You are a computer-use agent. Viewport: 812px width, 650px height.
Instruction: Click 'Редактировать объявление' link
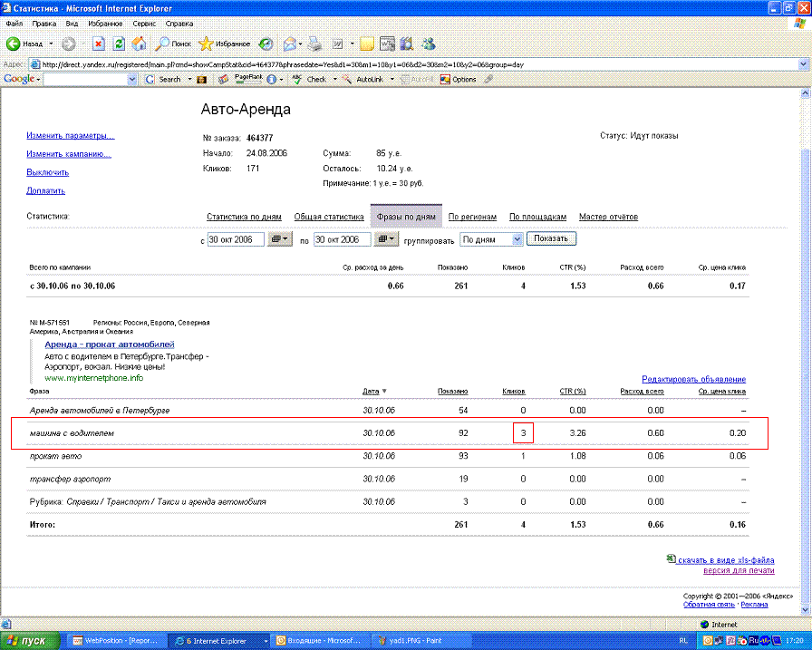click(693, 379)
